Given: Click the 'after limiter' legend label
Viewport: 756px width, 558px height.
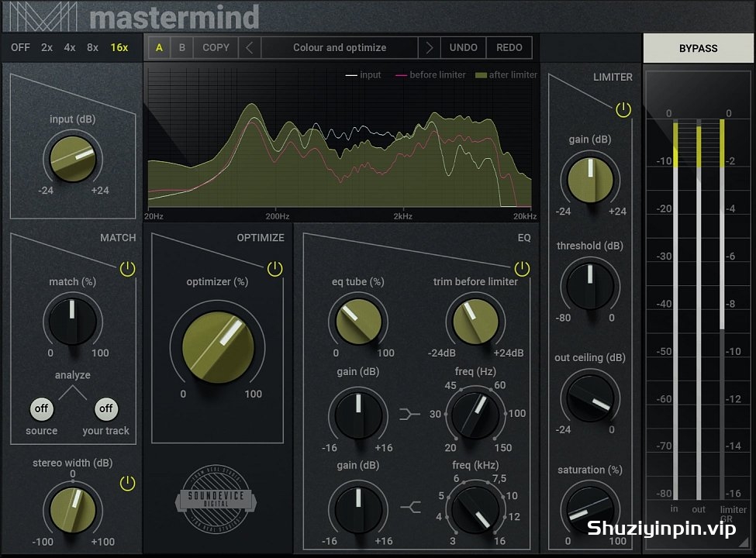Looking at the screenshot, I should click(x=513, y=74).
